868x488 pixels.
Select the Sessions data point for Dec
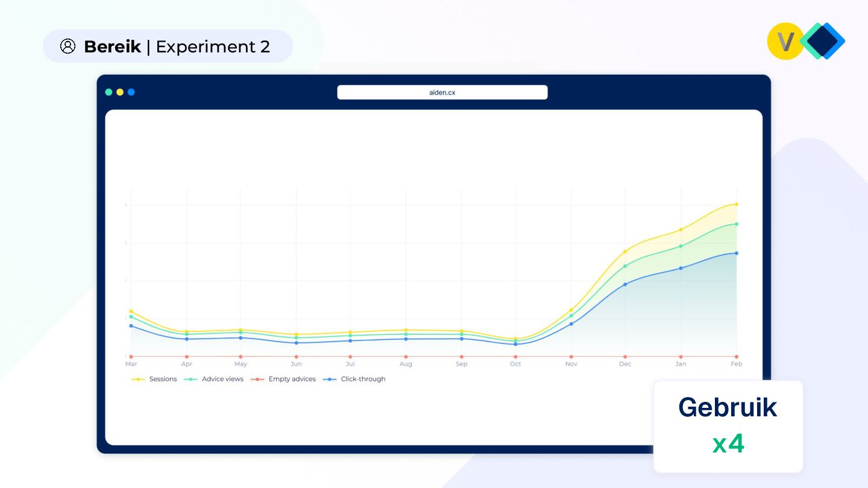(x=625, y=251)
